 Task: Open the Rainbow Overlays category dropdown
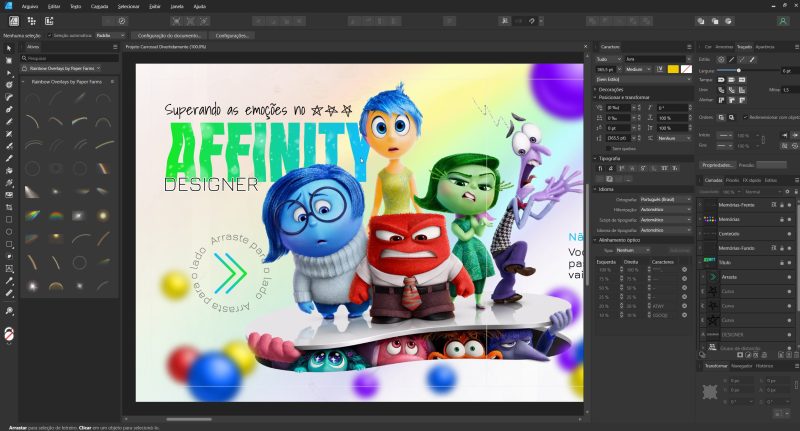coord(64,68)
